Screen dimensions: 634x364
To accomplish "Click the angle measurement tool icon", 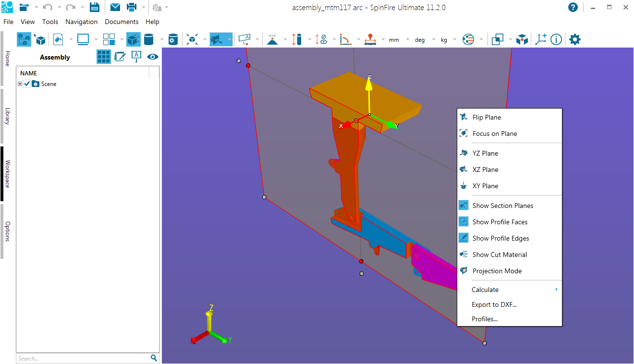I will point(345,39).
